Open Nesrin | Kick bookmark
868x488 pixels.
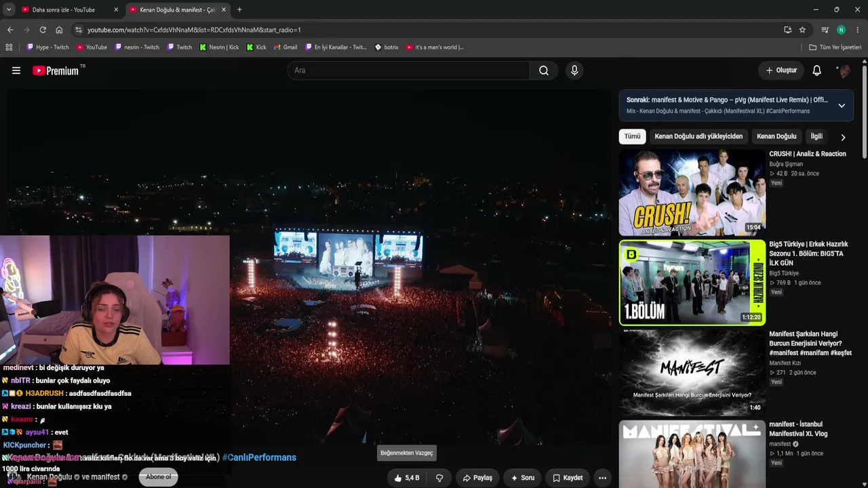tap(219, 47)
